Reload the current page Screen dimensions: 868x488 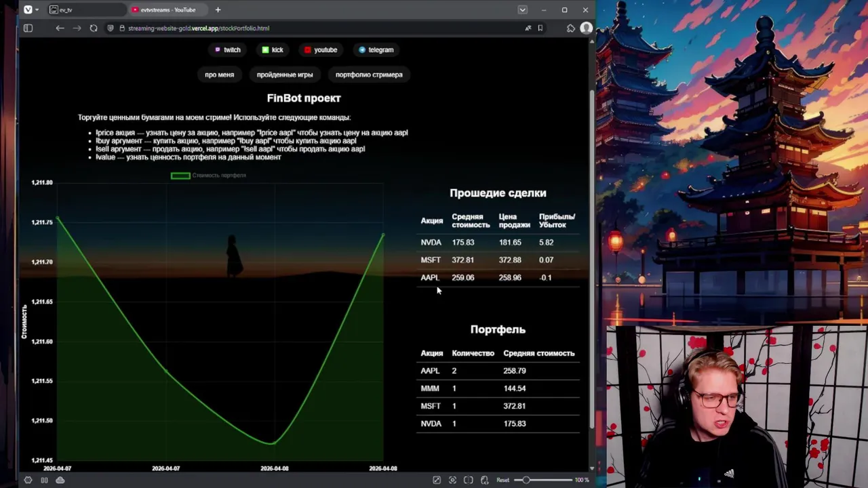(x=94, y=28)
